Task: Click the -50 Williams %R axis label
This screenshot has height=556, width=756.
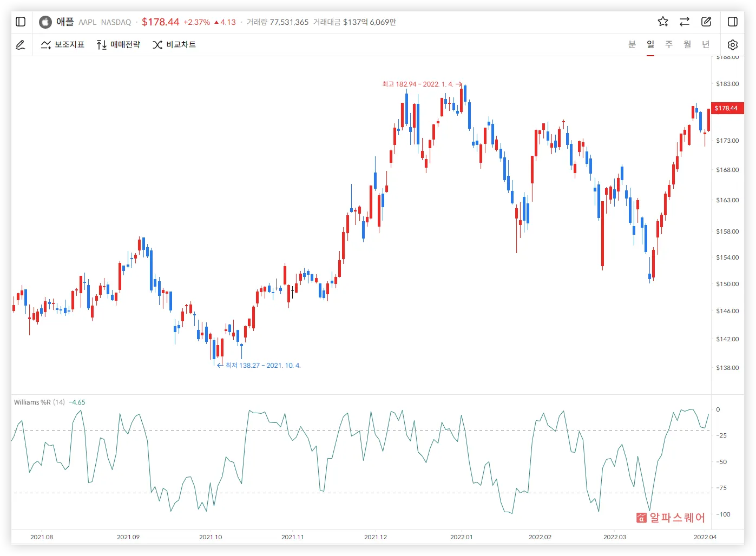Action: click(x=721, y=462)
